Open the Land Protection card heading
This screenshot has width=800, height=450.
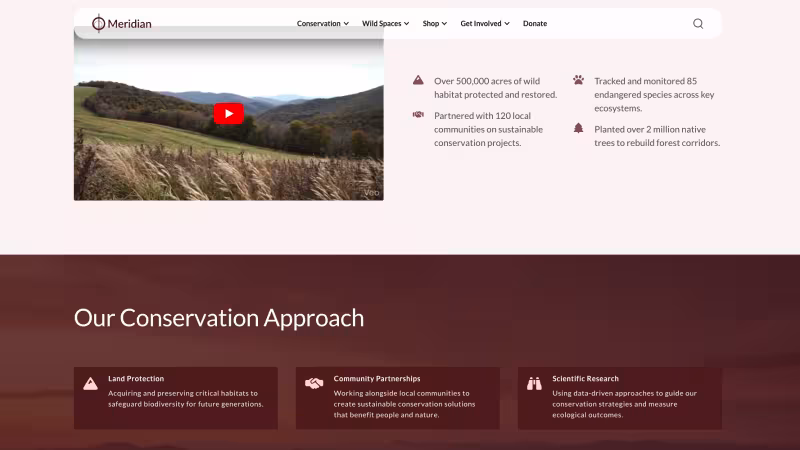coord(136,379)
